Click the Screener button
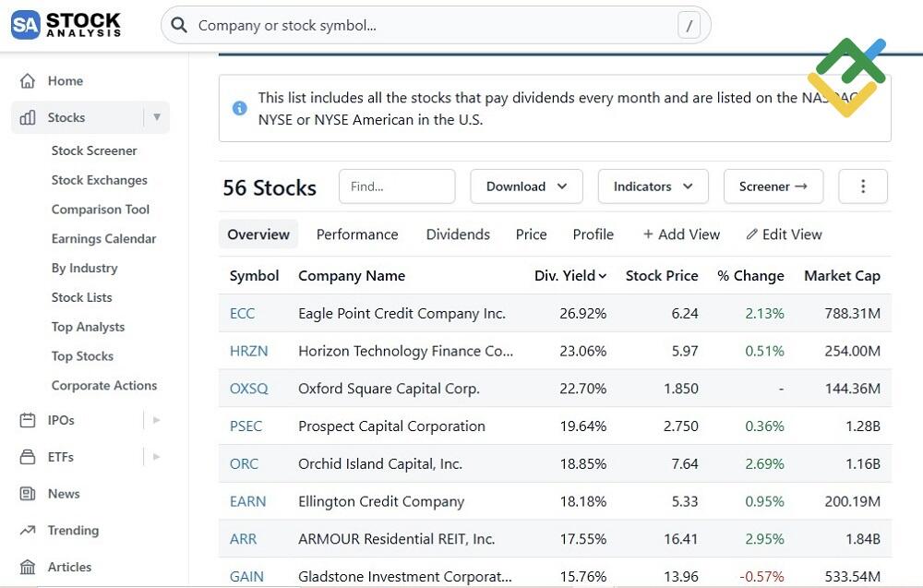Image resolution: width=923 pixels, height=588 pixels. [x=773, y=186]
